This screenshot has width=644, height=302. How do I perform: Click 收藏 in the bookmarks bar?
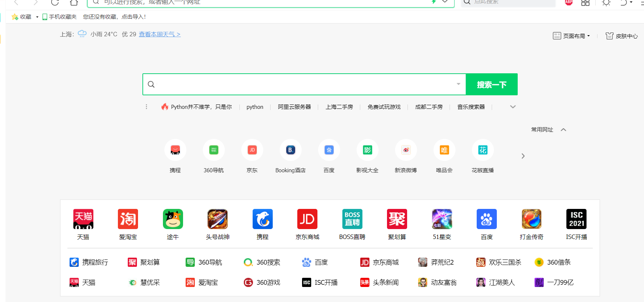(22, 17)
